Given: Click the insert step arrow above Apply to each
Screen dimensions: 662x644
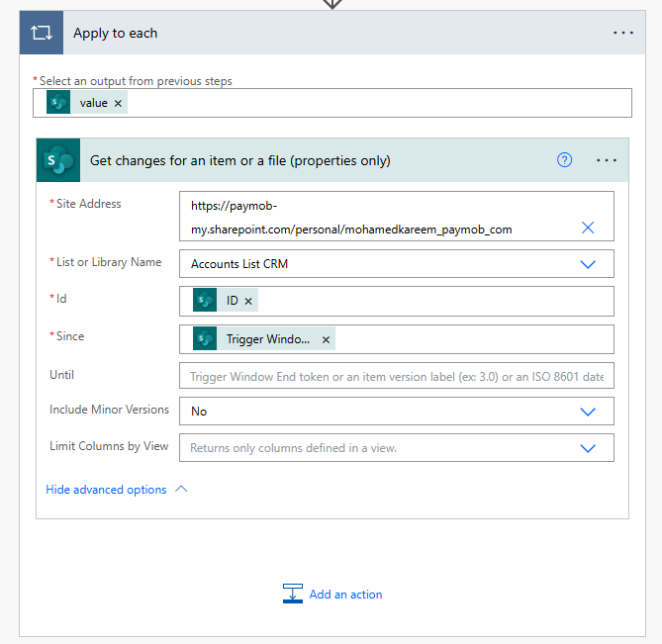Looking at the screenshot, I should pos(332,4).
